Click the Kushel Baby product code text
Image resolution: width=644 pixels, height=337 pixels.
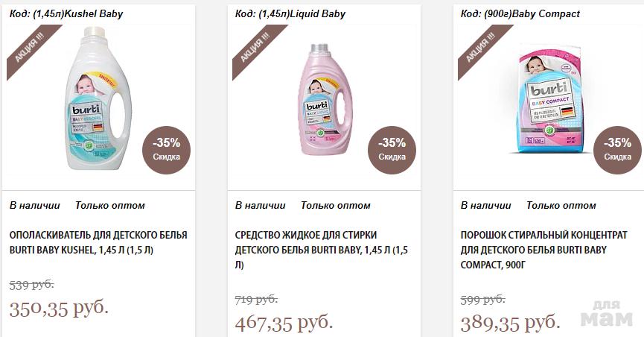click(x=66, y=14)
